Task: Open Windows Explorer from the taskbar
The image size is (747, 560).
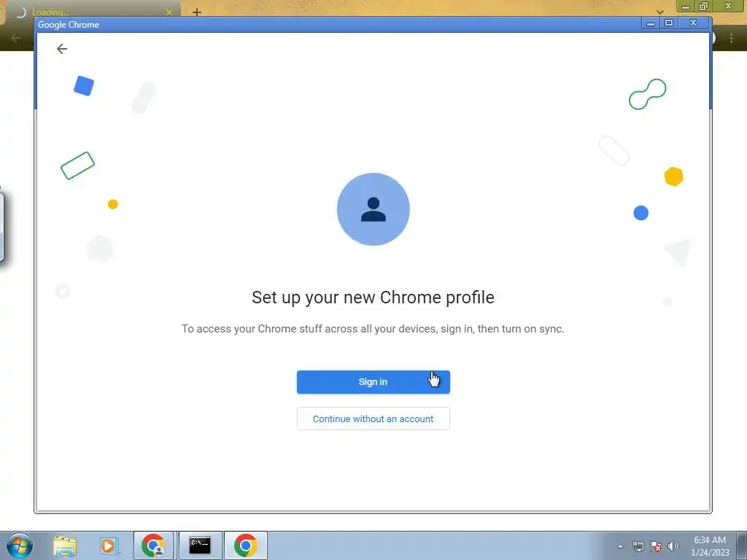Action: point(65,545)
